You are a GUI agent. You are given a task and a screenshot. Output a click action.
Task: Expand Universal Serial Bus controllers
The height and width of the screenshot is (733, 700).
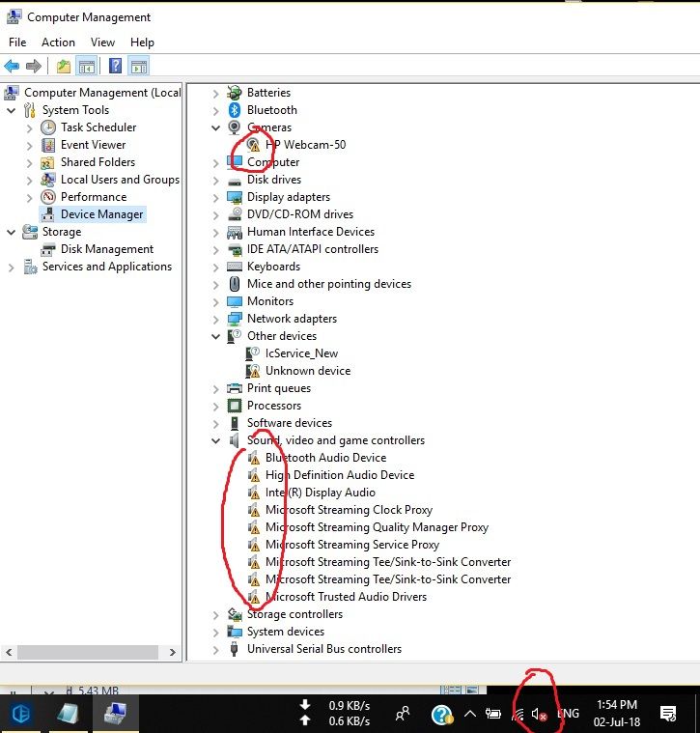click(215, 649)
